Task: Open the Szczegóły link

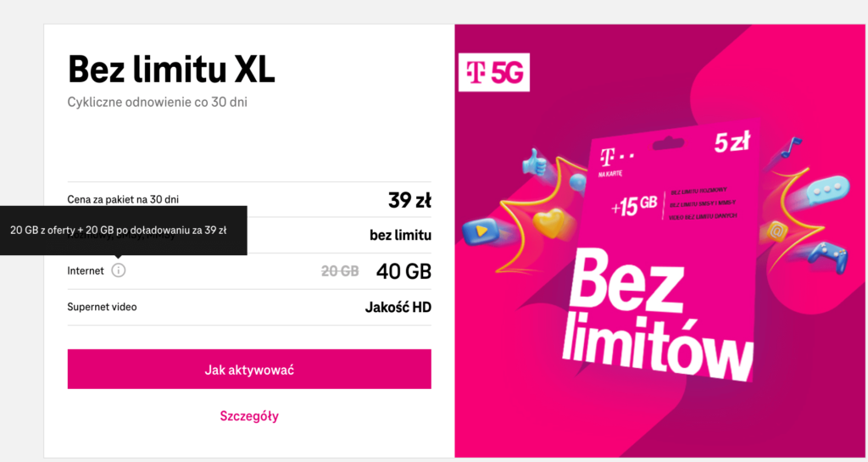Action: coord(249,416)
